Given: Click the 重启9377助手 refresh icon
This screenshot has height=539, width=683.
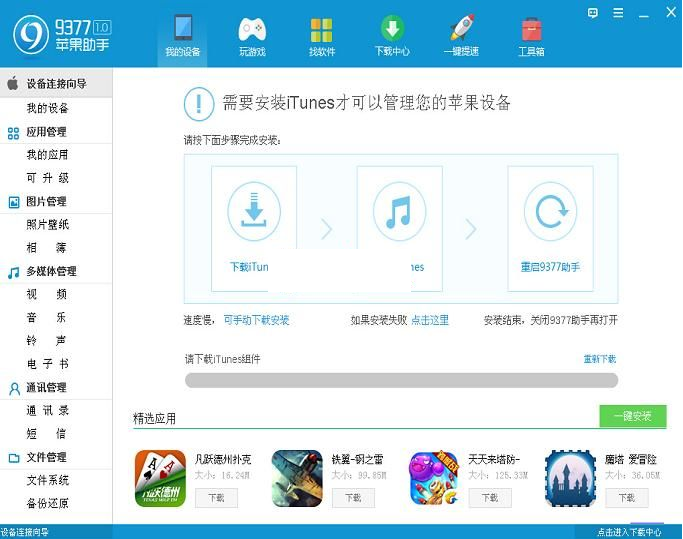Looking at the screenshot, I should click(x=550, y=212).
